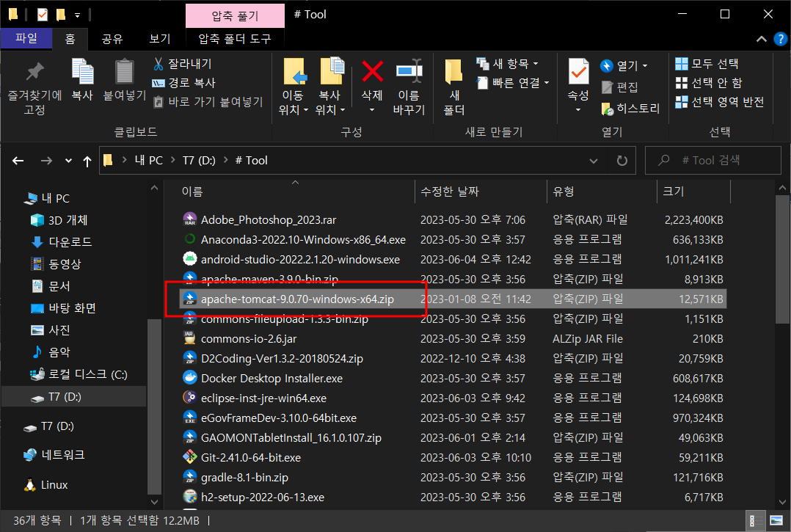Click the h2-setup-2022-06-13.exe icon

pos(189,498)
